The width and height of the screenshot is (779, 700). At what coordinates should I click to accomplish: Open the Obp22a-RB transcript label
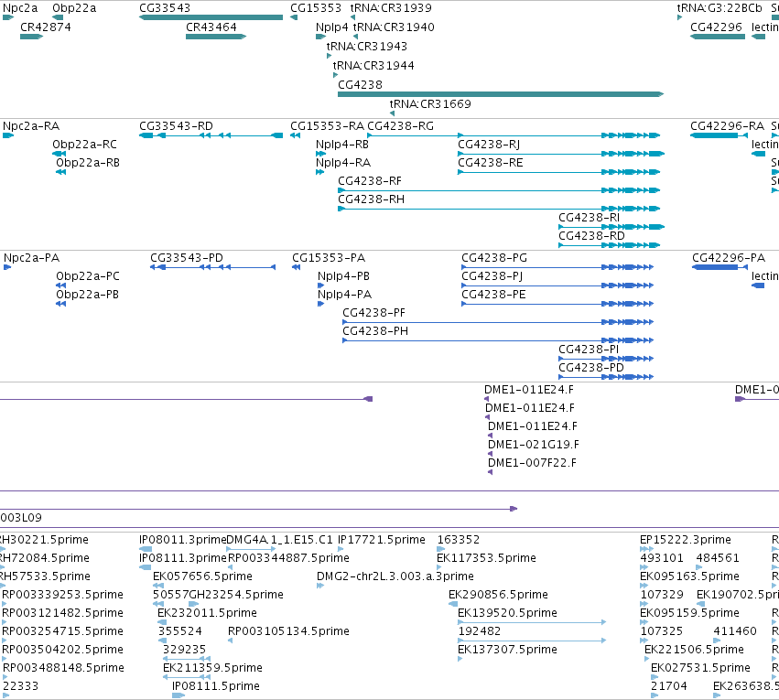click(88, 163)
